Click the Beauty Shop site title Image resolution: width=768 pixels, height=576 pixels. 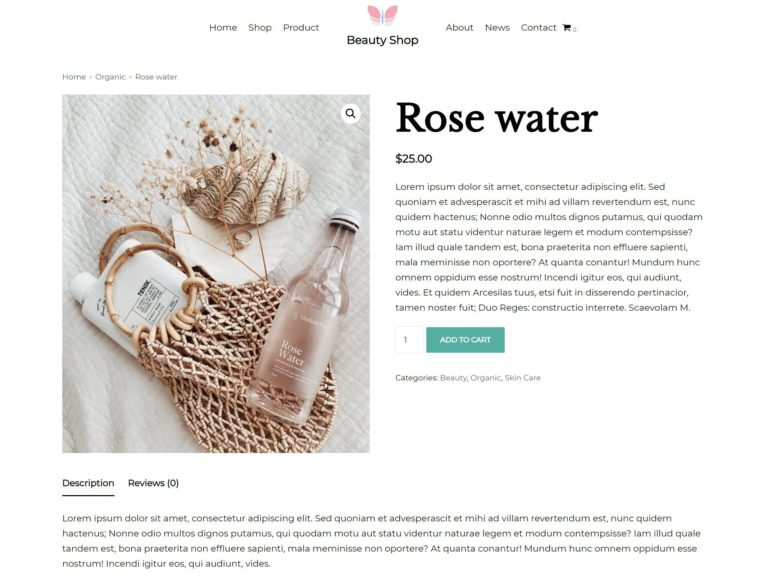[x=383, y=40]
